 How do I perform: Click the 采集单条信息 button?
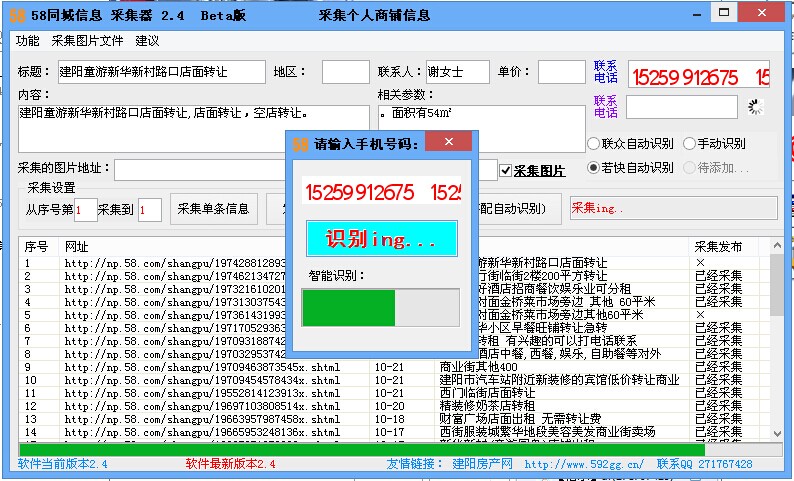[x=213, y=209]
